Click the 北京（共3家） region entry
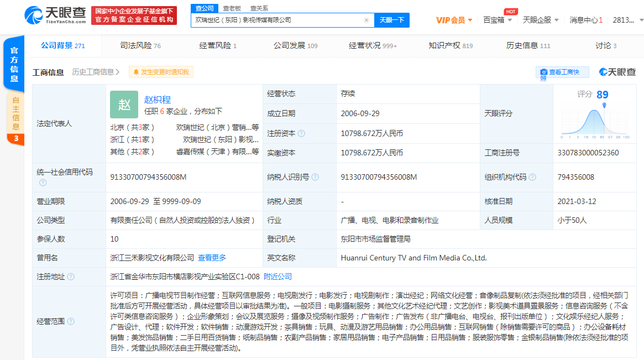This screenshot has width=644, height=360. pos(132,127)
